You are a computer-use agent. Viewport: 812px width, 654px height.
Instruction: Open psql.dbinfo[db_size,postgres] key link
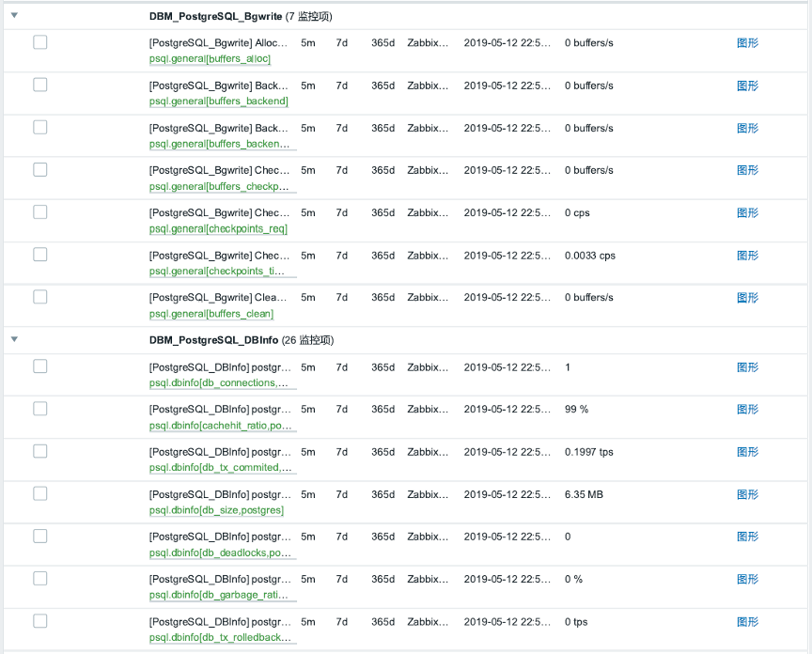216,510
